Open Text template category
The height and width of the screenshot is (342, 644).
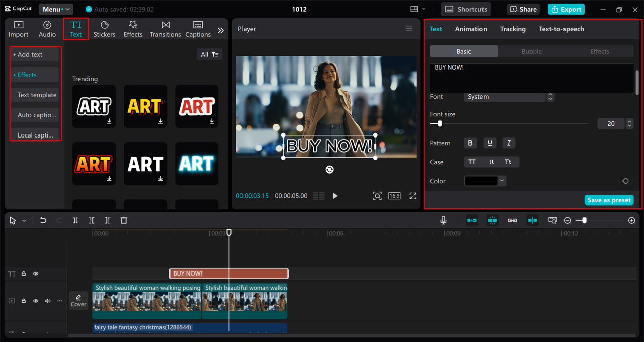coord(35,95)
